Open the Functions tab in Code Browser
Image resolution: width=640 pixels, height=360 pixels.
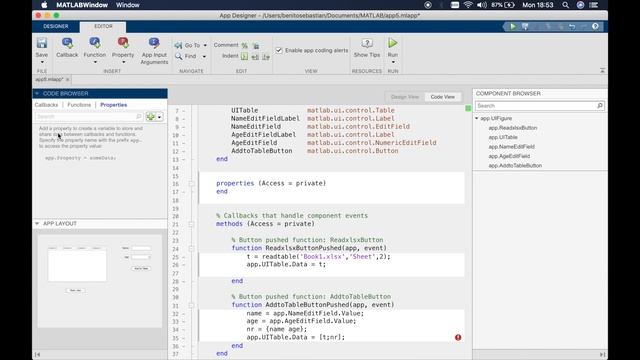[x=79, y=105]
